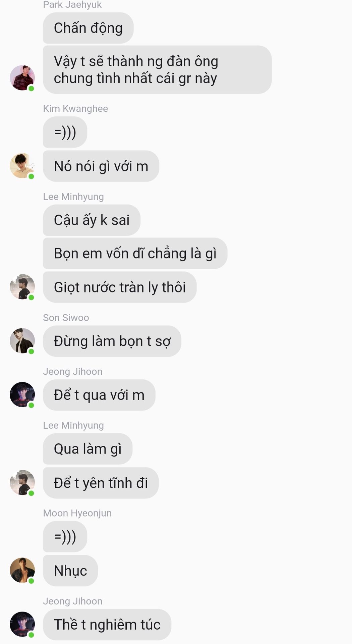
Task: Tap the 'Qua làm gì' message
Action: point(87,449)
